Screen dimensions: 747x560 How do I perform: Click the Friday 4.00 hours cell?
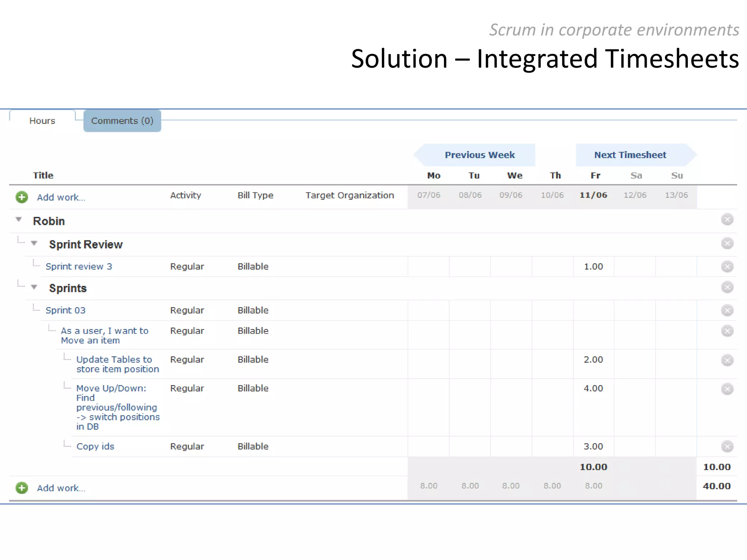pyautogui.click(x=593, y=389)
